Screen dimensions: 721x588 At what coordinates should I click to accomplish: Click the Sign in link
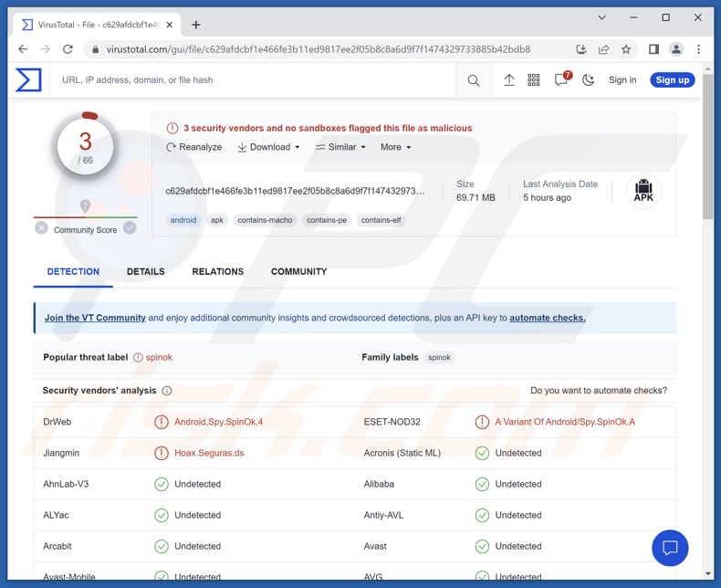click(x=622, y=80)
